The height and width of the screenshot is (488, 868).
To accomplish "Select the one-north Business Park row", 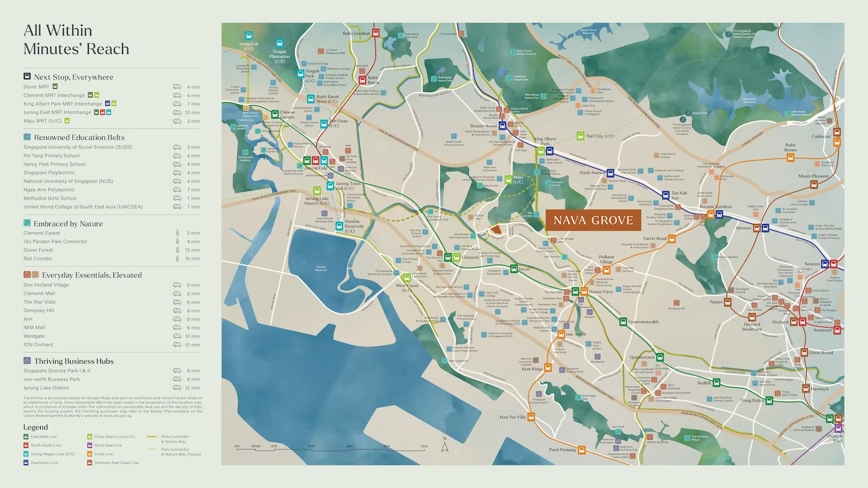I will (x=112, y=380).
